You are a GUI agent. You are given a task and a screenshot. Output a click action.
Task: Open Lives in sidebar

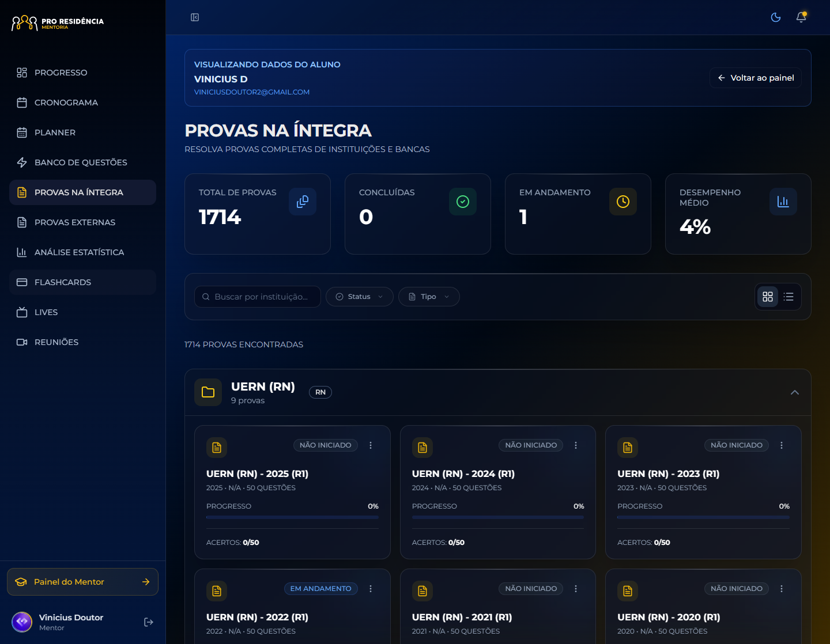coord(82,312)
